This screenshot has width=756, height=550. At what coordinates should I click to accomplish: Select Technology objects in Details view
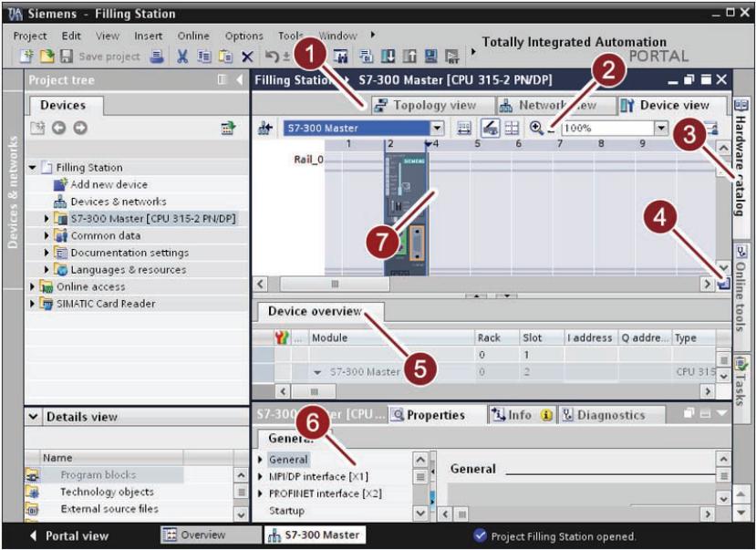107,492
